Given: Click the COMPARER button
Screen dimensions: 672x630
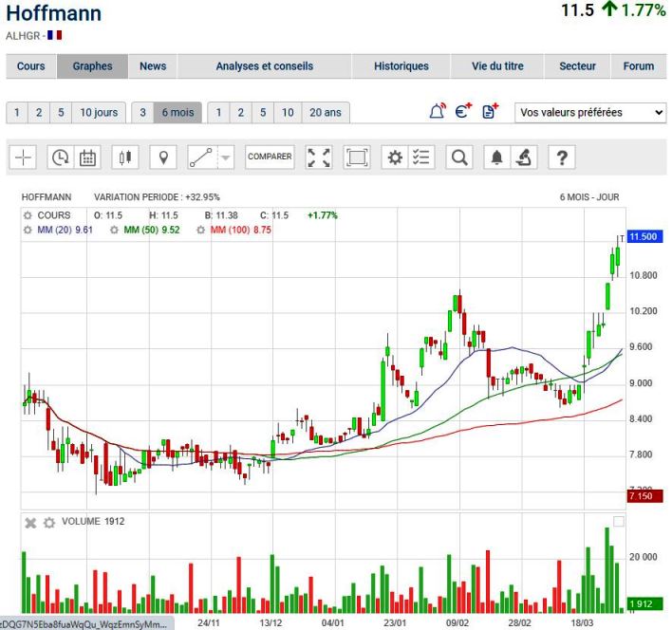Looking at the screenshot, I should pyautogui.click(x=270, y=157).
